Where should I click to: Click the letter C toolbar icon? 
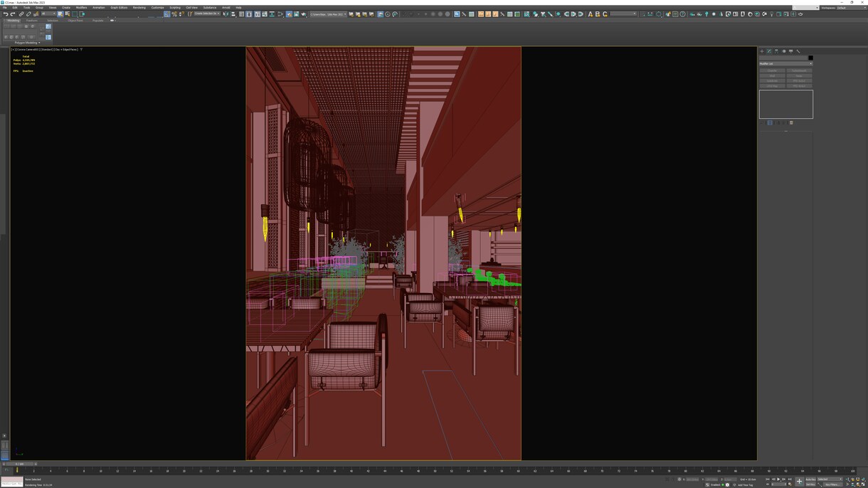[605, 14]
